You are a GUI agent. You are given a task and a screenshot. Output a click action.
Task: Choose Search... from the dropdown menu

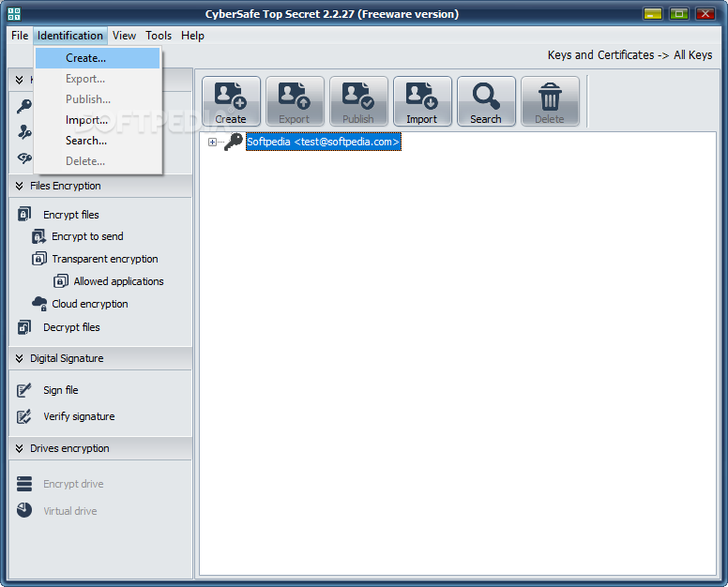[98, 141]
